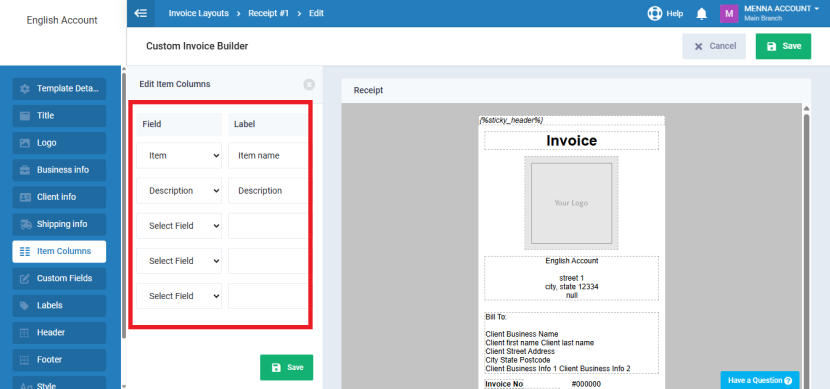Open the Help lifebuoy icon

click(x=655, y=14)
